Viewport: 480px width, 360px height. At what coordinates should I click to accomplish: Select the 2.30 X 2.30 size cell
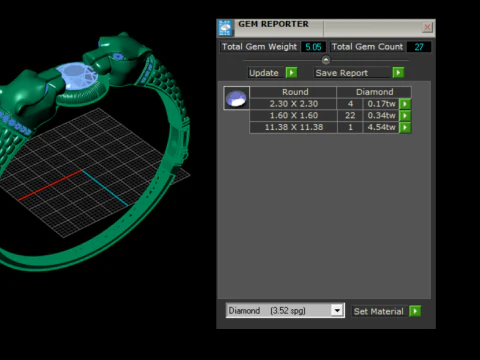[x=293, y=104]
